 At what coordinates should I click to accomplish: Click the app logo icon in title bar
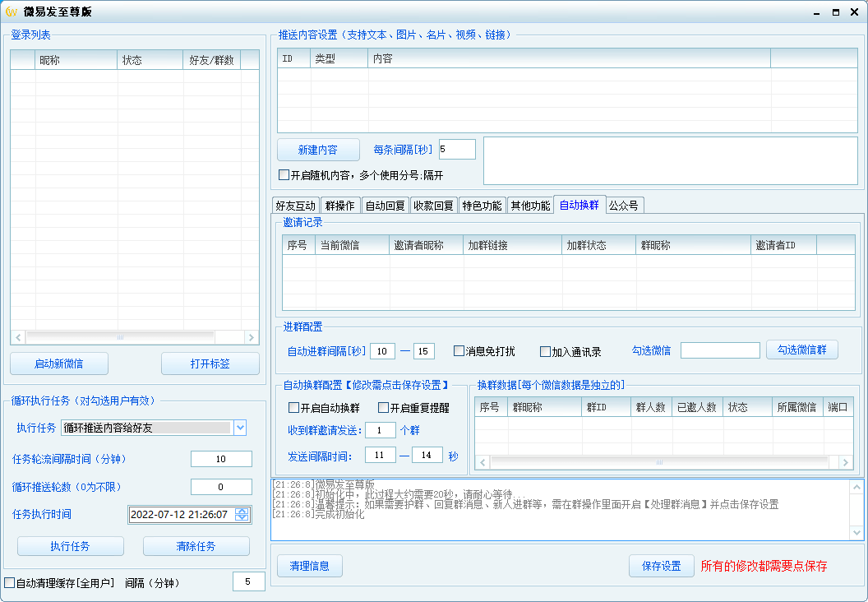12,12
